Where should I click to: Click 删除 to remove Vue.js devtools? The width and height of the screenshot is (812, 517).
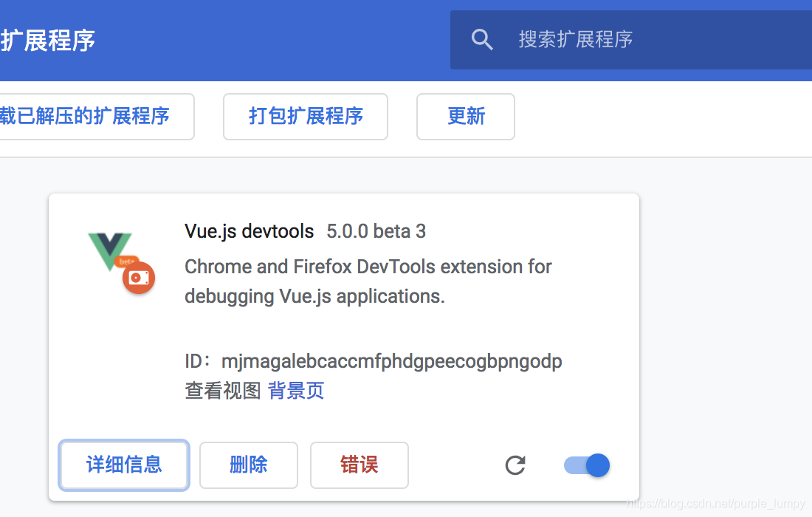tap(249, 465)
